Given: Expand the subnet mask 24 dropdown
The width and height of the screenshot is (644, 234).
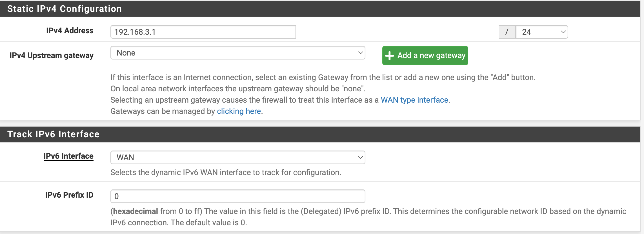Looking at the screenshot, I should [x=542, y=32].
